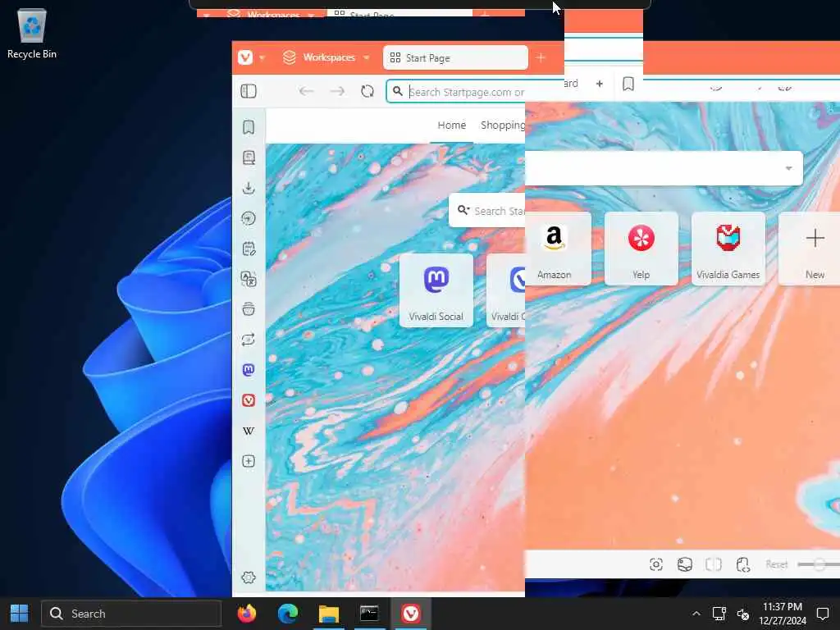Switch to the terminal taskbar window
Screen dimensions: 840x630
[x=370, y=614]
